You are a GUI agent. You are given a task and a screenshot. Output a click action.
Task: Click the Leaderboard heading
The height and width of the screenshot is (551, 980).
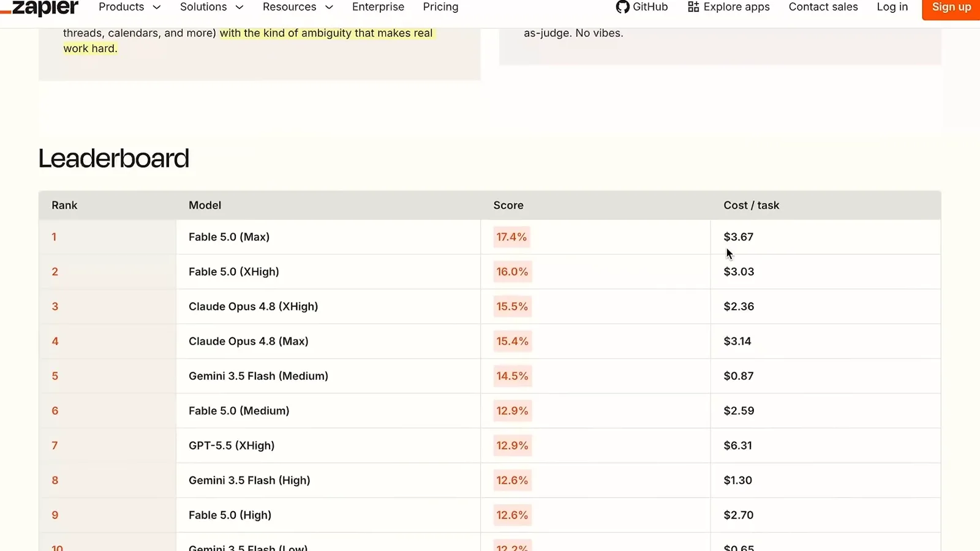[114, 159]
